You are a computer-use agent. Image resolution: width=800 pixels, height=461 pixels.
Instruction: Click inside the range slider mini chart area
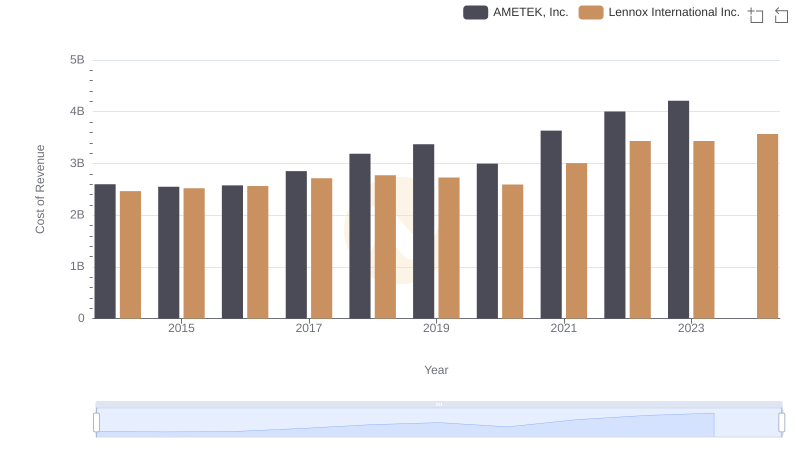point(400,423)
